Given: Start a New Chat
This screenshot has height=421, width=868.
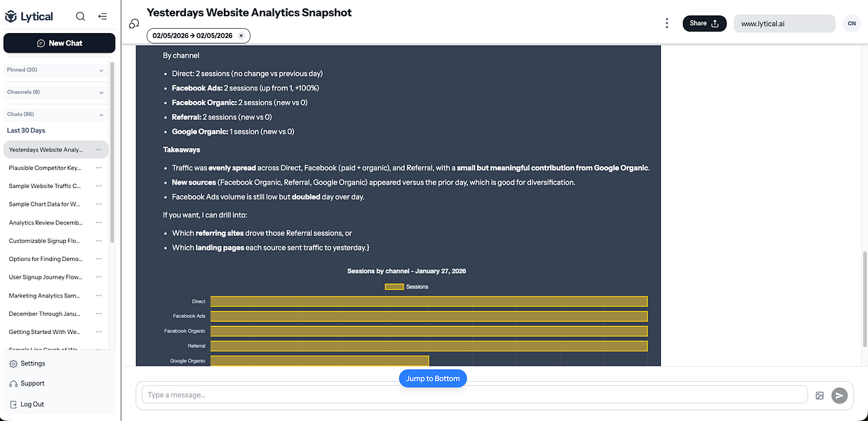Looking at the screenshot, I should (60, 43).
